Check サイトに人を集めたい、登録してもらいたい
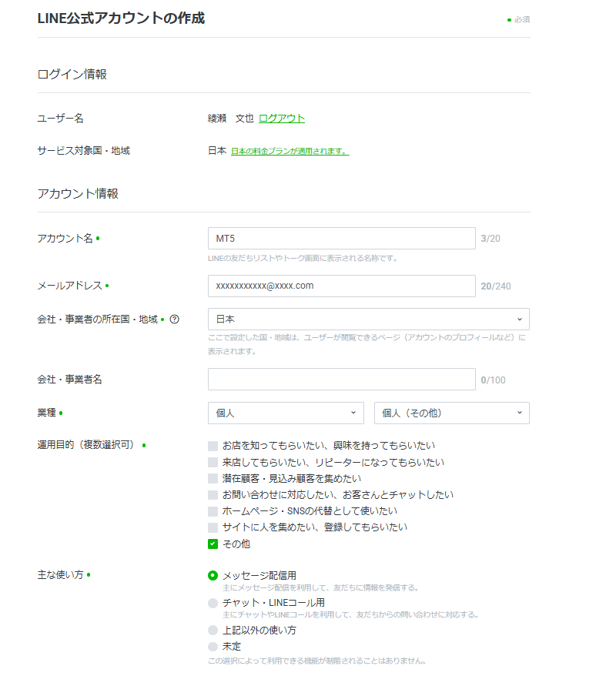This screenshot has height=686, width=616. click(213, 527)
